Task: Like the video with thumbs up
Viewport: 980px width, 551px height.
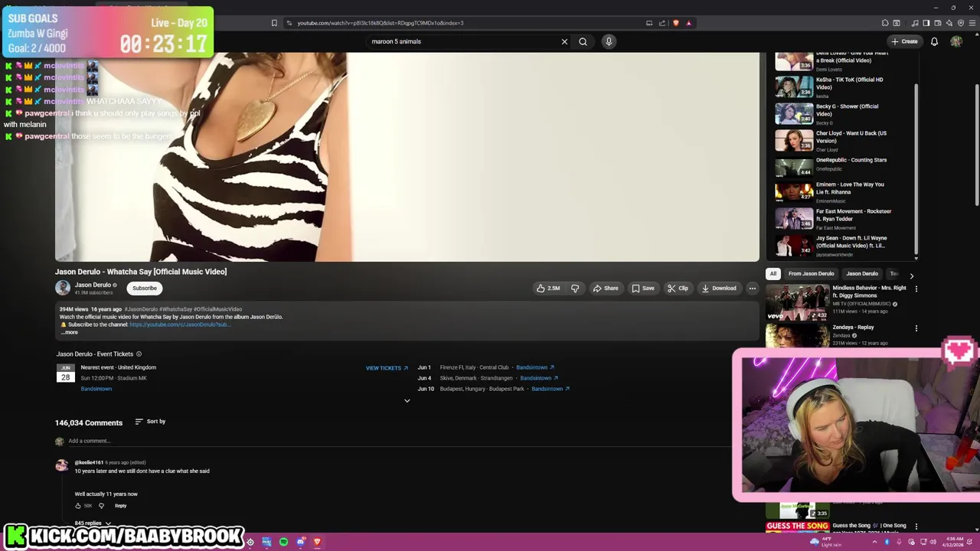Action: click(548, 289)
